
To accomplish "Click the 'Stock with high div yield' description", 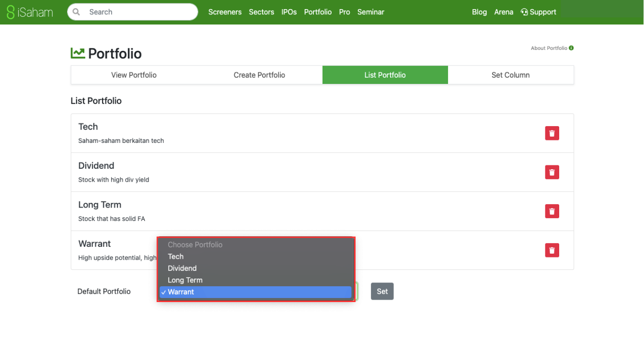I will (x=114, y=180).
